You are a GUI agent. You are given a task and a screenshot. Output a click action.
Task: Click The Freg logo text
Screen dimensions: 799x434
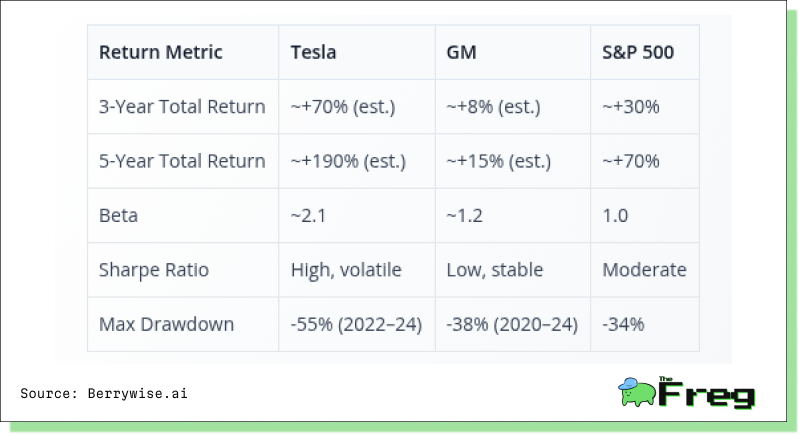pyautogui.click(x=707, y=393)
